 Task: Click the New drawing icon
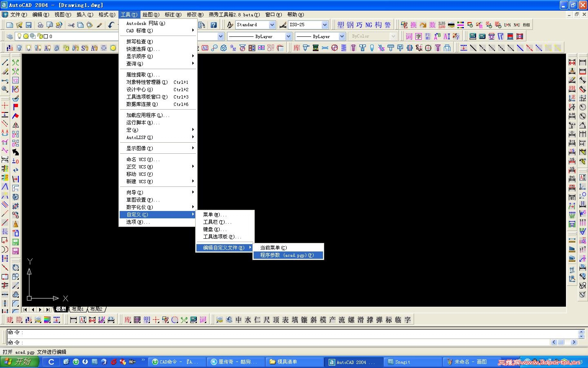click(x=10, y=25)
